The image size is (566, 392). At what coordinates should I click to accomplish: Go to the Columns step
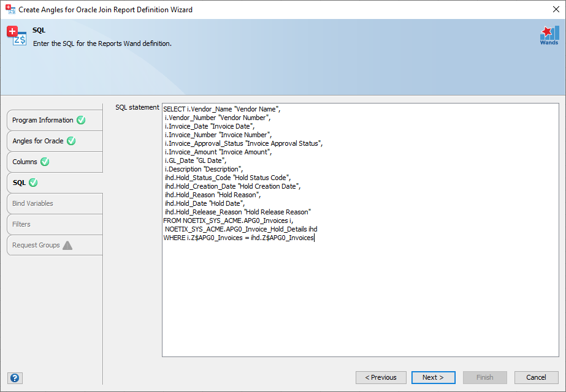25,162
